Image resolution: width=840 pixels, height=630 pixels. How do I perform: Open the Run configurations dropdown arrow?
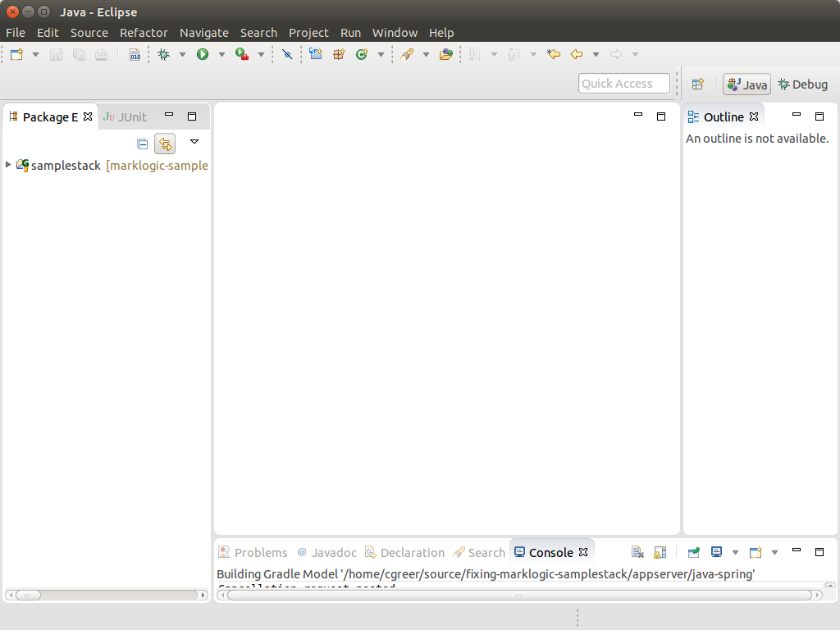tap(221, 54)
